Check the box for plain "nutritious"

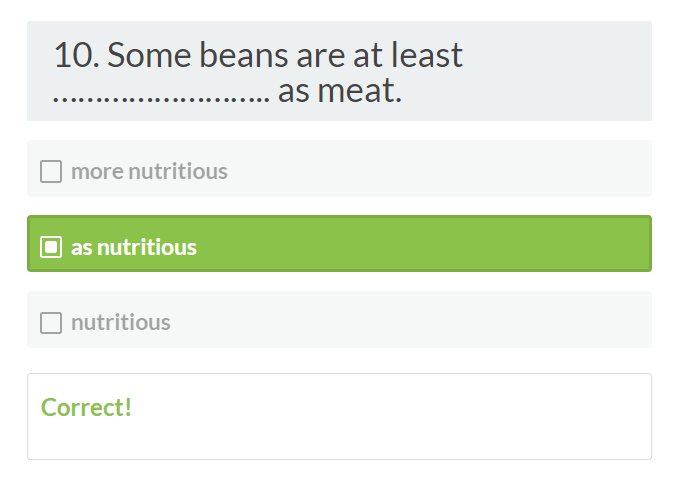51,323
